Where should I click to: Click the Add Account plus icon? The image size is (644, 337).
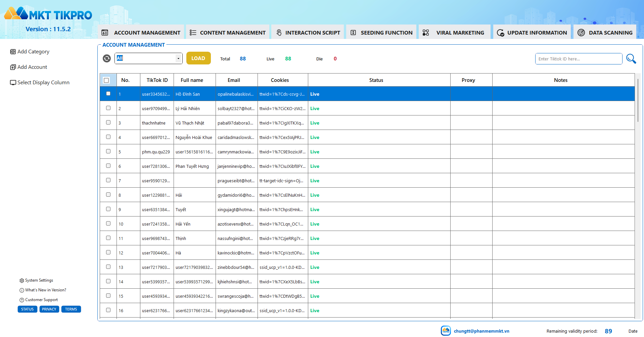point(13,67)
